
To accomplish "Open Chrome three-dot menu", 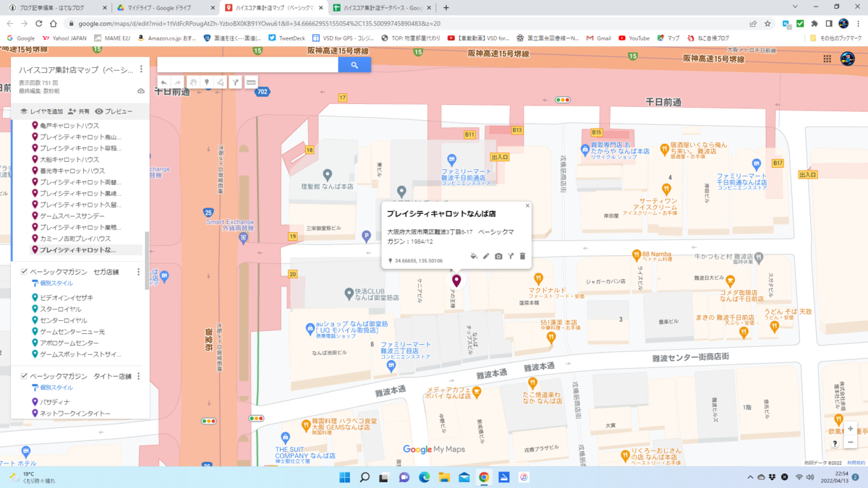I will [857, 23].
